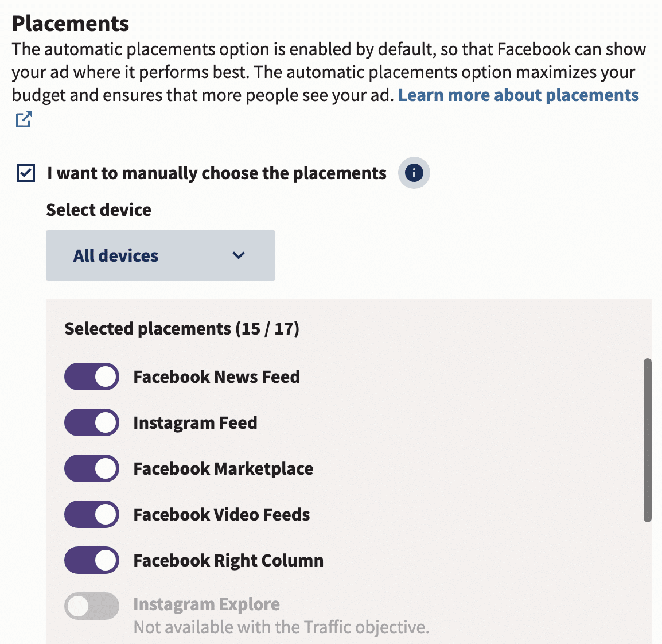Click the 'Not available with the Traffic objective' note
Screen dimensions: 662x644
point(281,627)
